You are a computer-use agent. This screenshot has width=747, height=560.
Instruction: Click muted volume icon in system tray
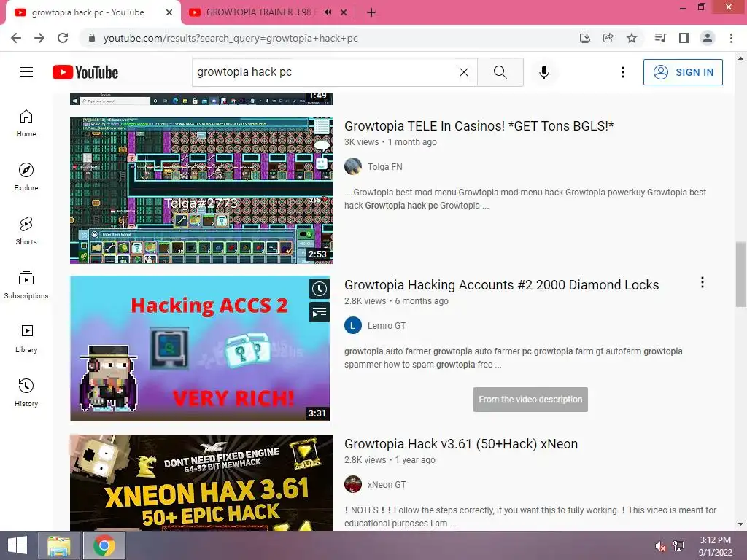(660, 546)
